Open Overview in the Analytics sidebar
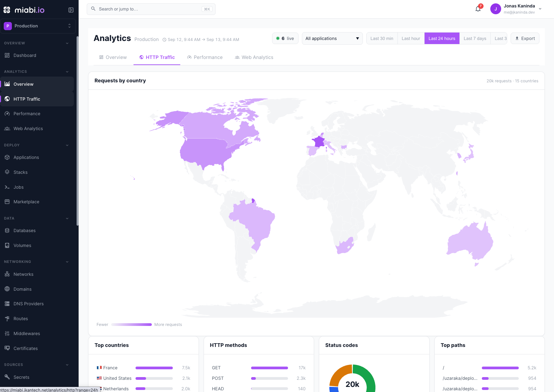The width and height of the screenshot is (554, 392). tap(37, 84)
